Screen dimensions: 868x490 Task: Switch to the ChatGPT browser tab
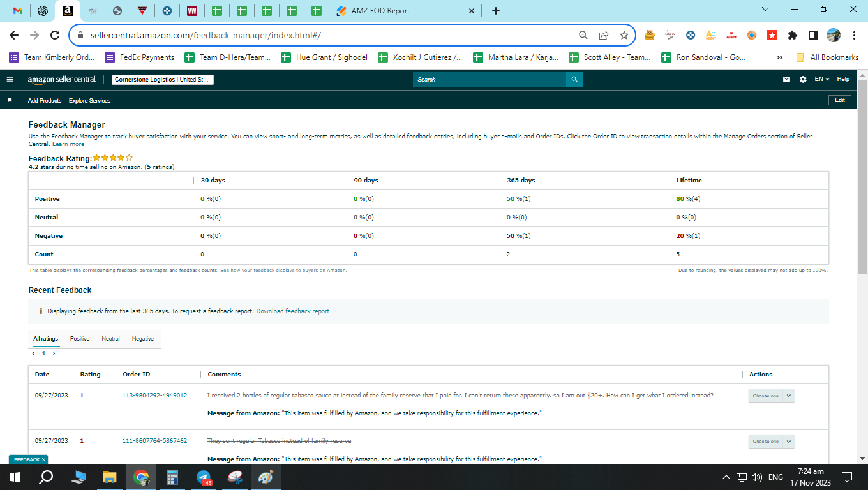coord(43,11)
